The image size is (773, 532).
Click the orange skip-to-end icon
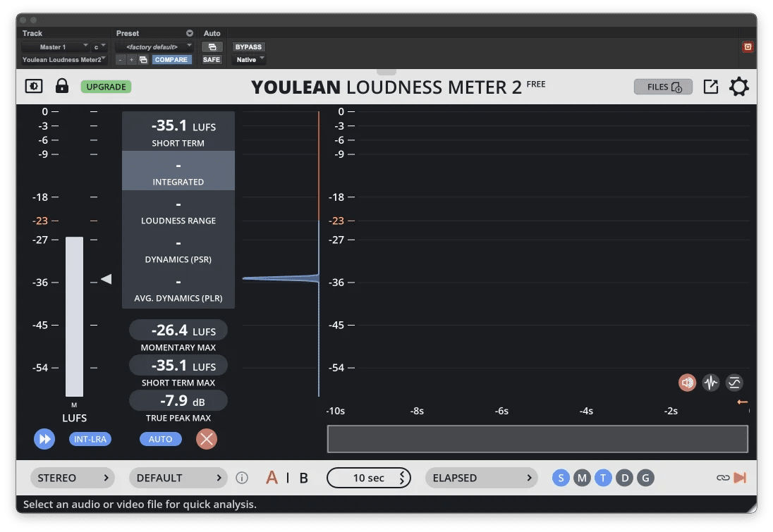(740, 478)
